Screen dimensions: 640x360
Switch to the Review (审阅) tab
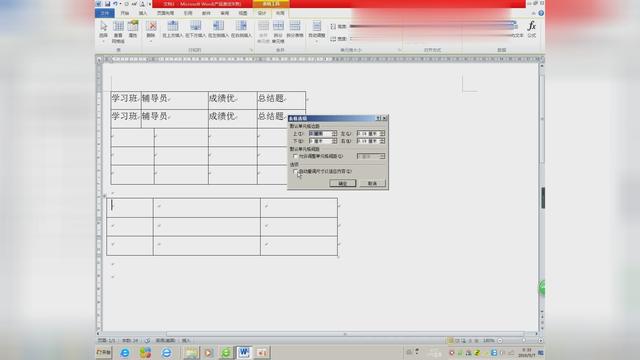click(225, 13)
